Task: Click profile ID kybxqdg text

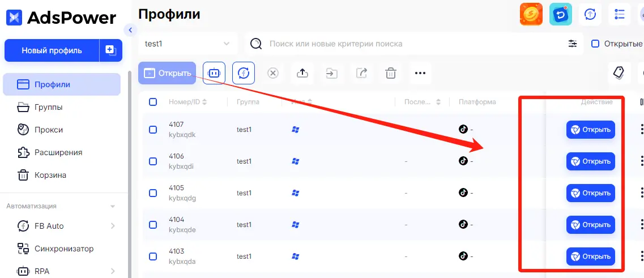Action: [182, 198]
